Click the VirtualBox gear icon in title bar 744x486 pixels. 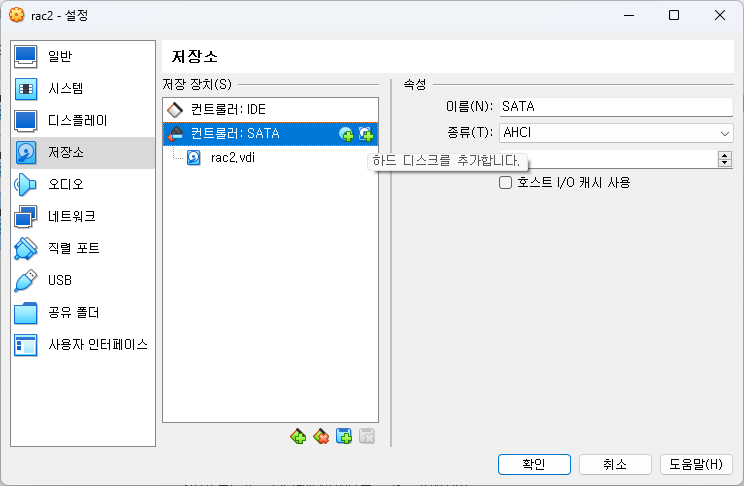click(x=17, y=15)
